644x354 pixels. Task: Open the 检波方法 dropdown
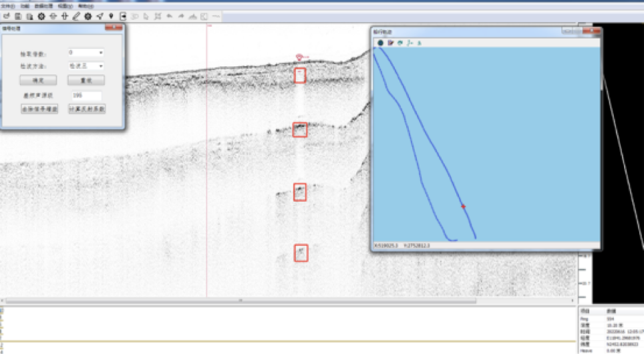coord(86,66)
